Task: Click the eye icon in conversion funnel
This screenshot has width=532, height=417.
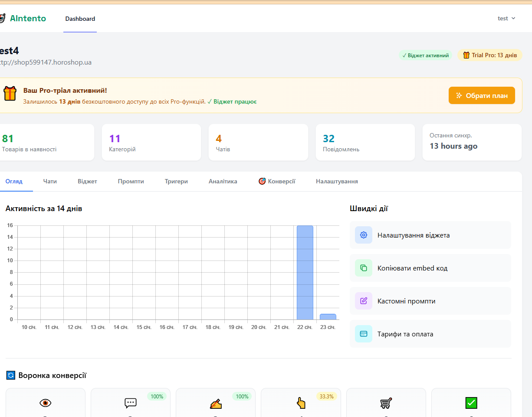Action: [x=45, y=403]
